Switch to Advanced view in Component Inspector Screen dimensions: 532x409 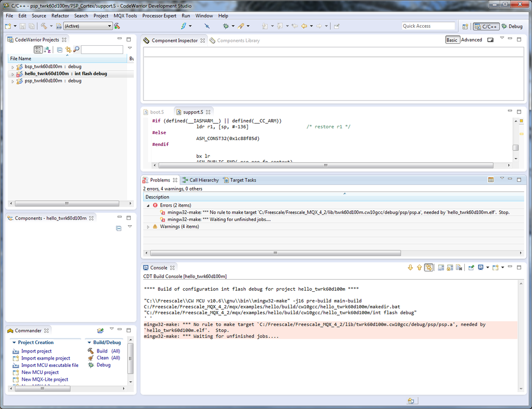[x=471, y=40]
